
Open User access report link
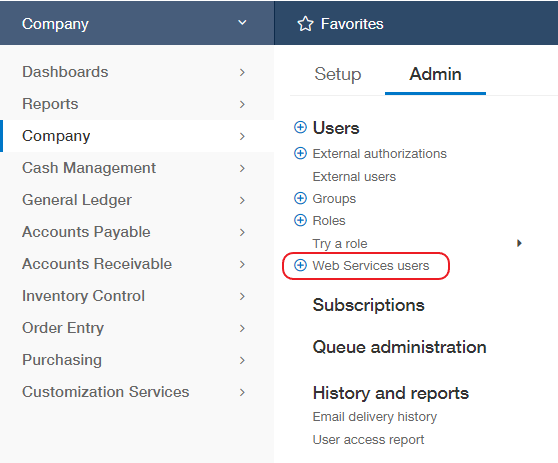point(368,440)
